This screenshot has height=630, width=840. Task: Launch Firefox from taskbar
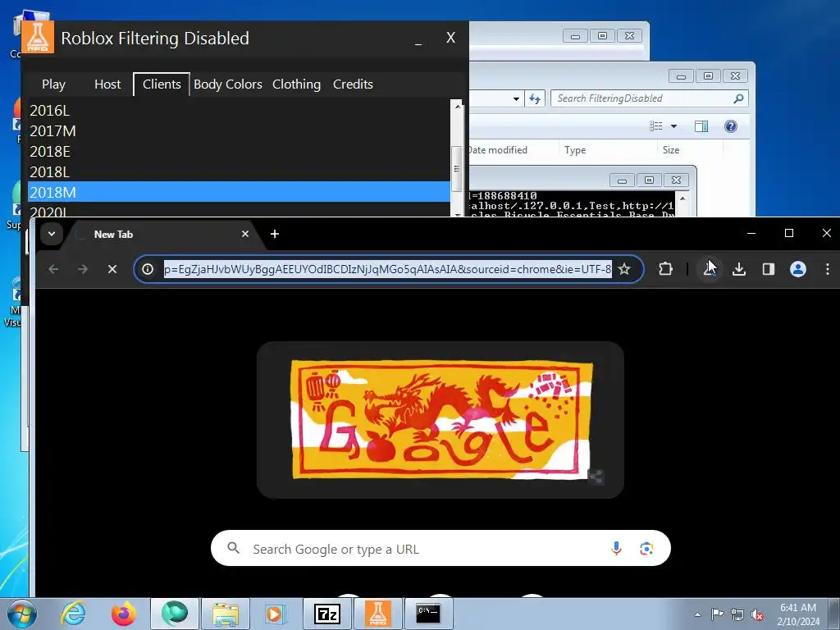tap(124, 614)
